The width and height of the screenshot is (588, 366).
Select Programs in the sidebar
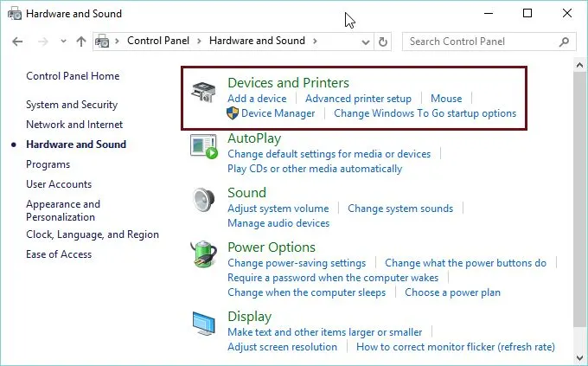[48, 164]
